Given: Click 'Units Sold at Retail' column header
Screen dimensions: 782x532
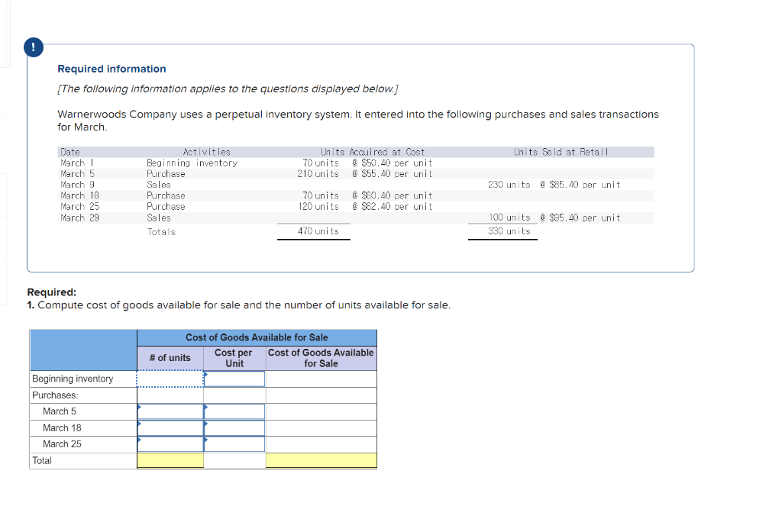Looking at the screenshot, I should coord(561,152).
